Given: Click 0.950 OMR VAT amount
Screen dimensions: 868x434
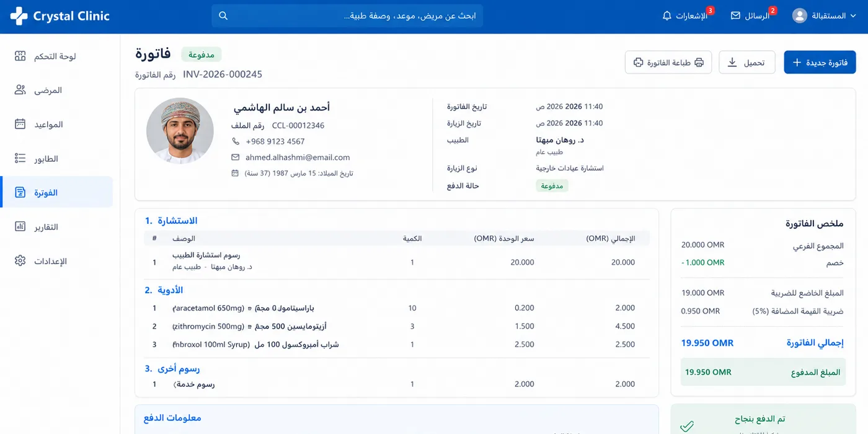Looking at the screenshot, I should click(701, 311).
